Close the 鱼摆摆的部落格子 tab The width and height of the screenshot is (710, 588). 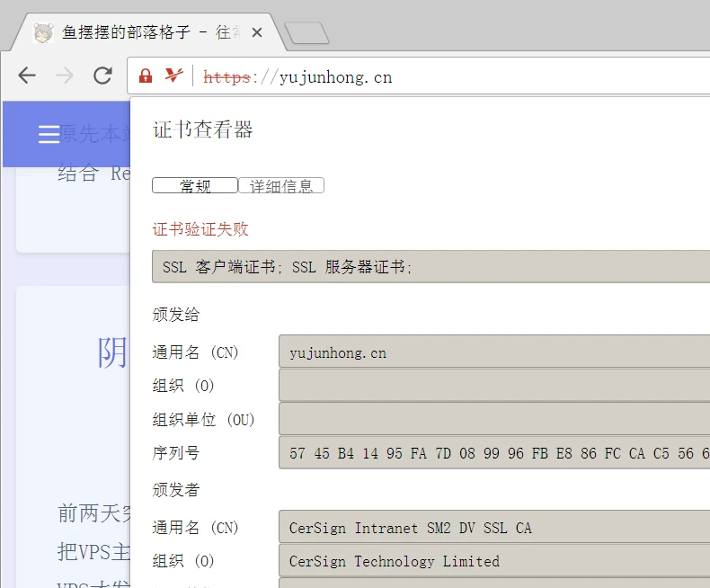pyautogui.click(x=257, y=33)
